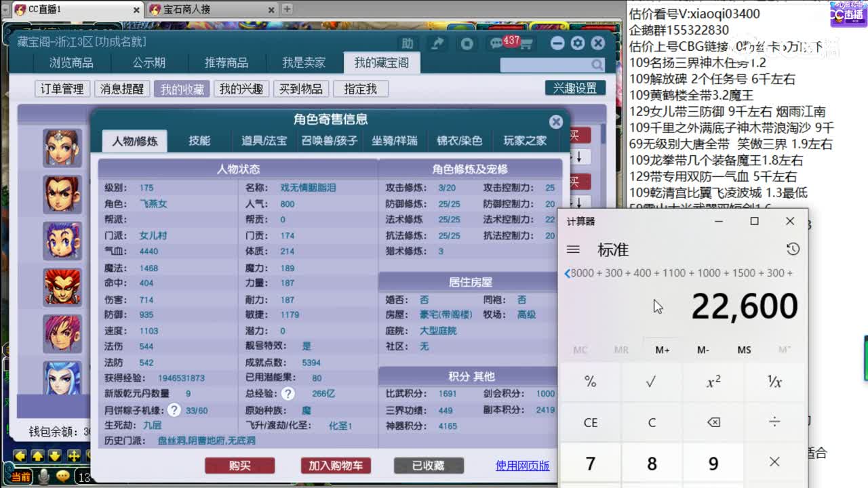Screen dimensions: 868x488
Task: Open the gear settings icon in the CBG window
Action: tap(577, 43)
